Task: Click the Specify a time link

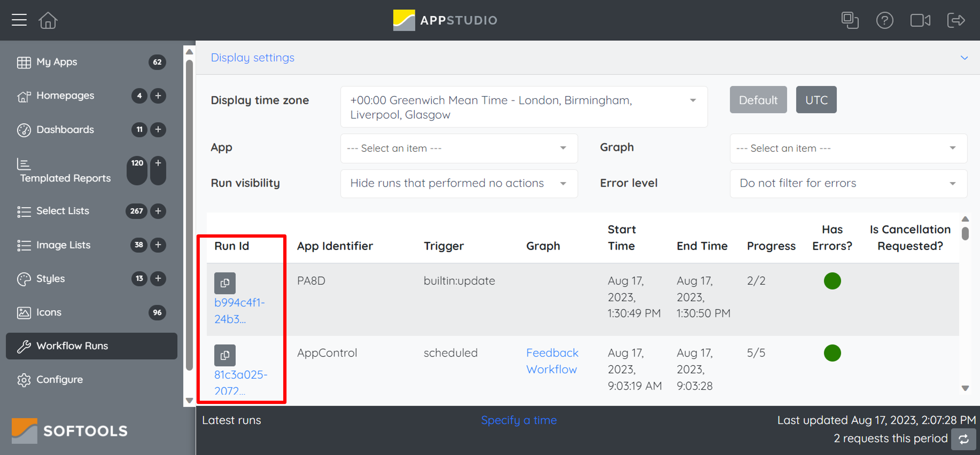Action: (518, 420)
